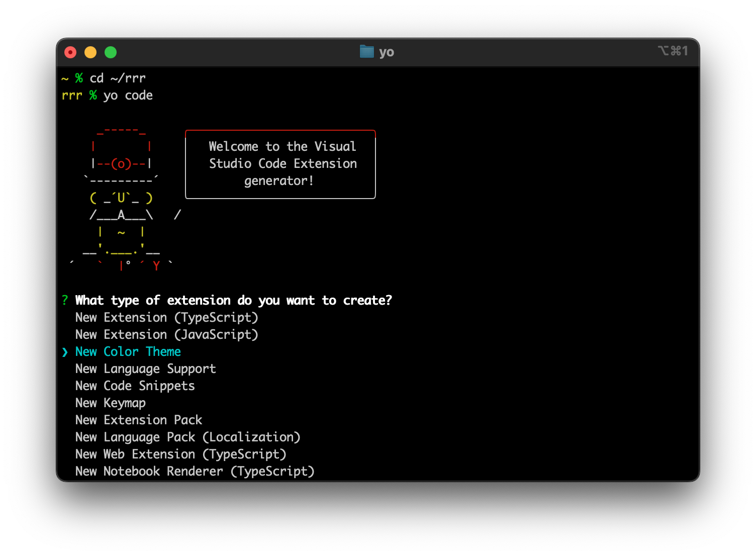756x556 pixels.
Task: Select New Extension (TypeScript) option
Action: pos(166,318)
